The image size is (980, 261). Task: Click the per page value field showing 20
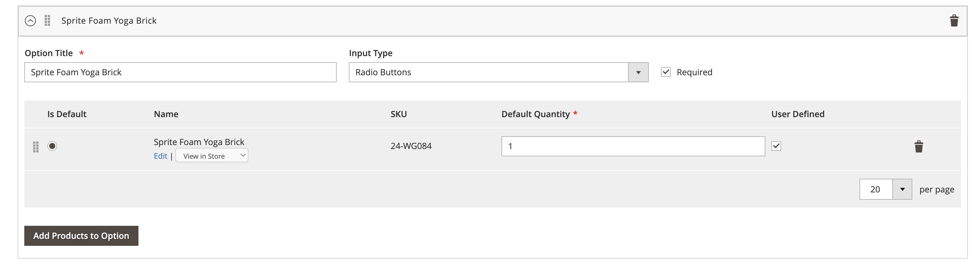pos(876,189)
